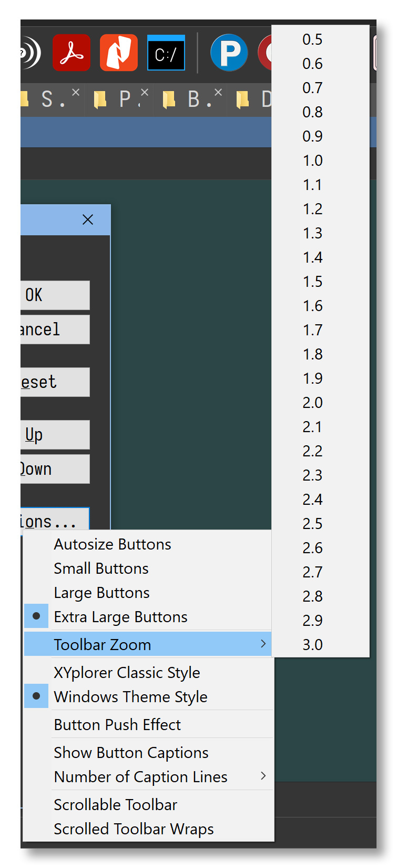
Task: Set toolbar zoom to 1.5
Action: click(313, 282)
